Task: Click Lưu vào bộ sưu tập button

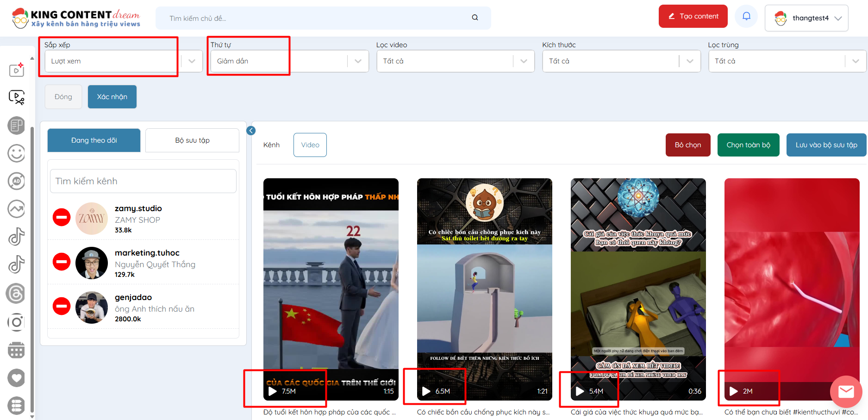Action: pos(826,145)
